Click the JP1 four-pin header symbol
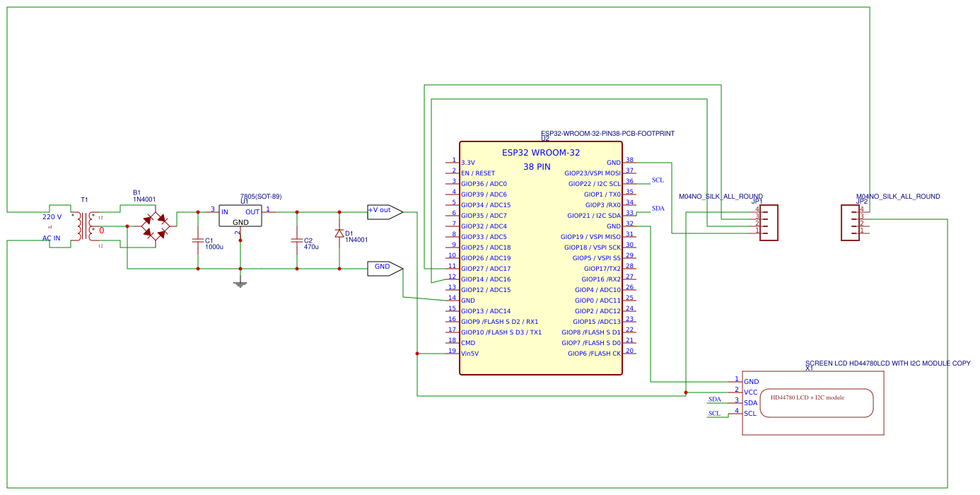The image size is (980, 495). (769, 223)
